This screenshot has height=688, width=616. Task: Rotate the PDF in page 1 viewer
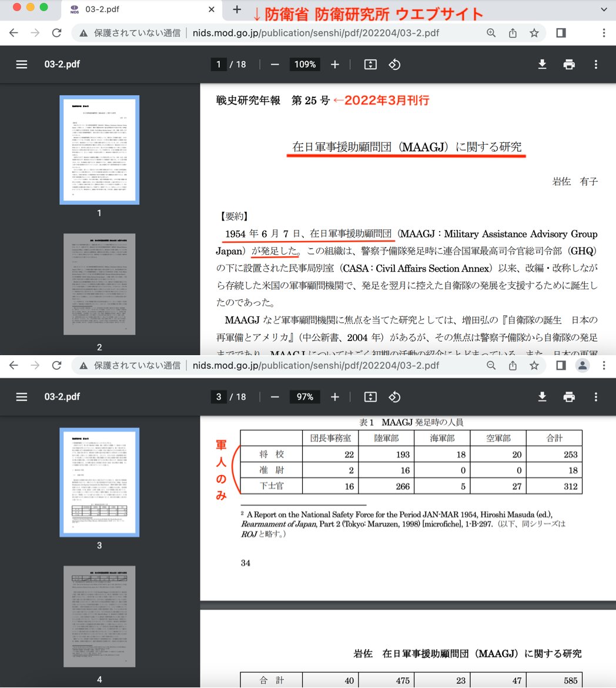(394, 65)
